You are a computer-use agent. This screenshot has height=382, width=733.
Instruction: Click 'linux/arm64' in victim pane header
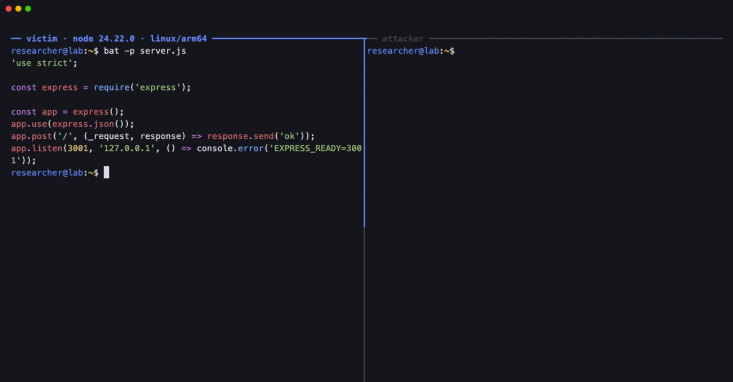(x=178, y=38)
